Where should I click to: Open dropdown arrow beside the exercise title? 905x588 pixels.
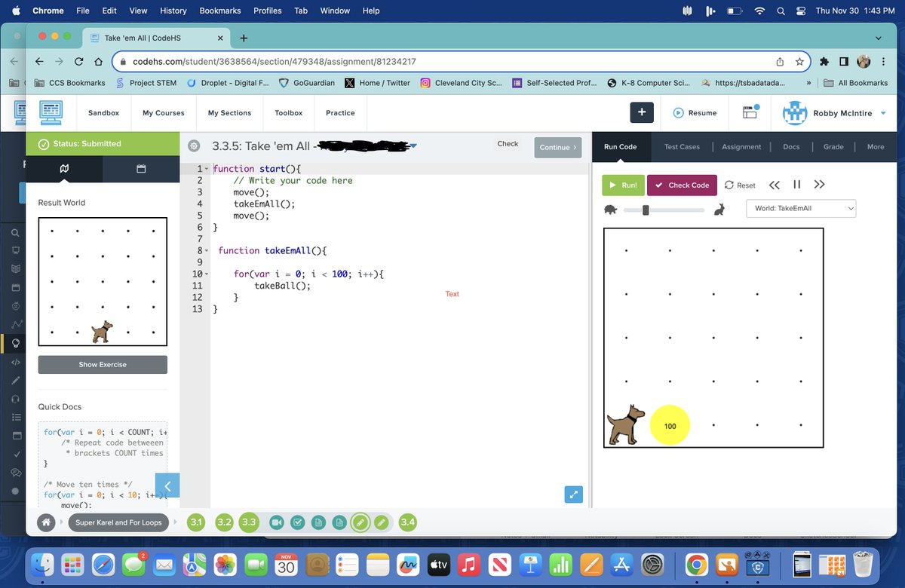[x=413, y=146]
